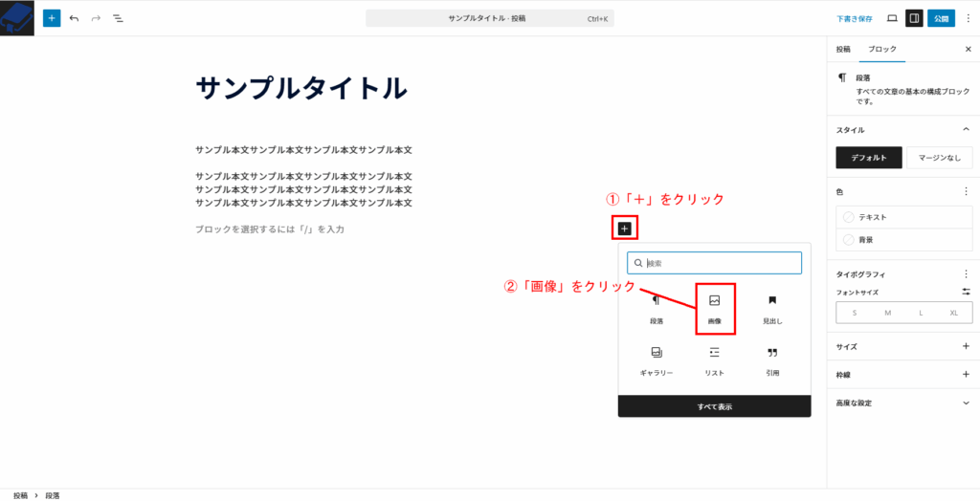
Task: Insert a ギャラリー gallery block
Action: pyautogui.click(x=657, y=359)
